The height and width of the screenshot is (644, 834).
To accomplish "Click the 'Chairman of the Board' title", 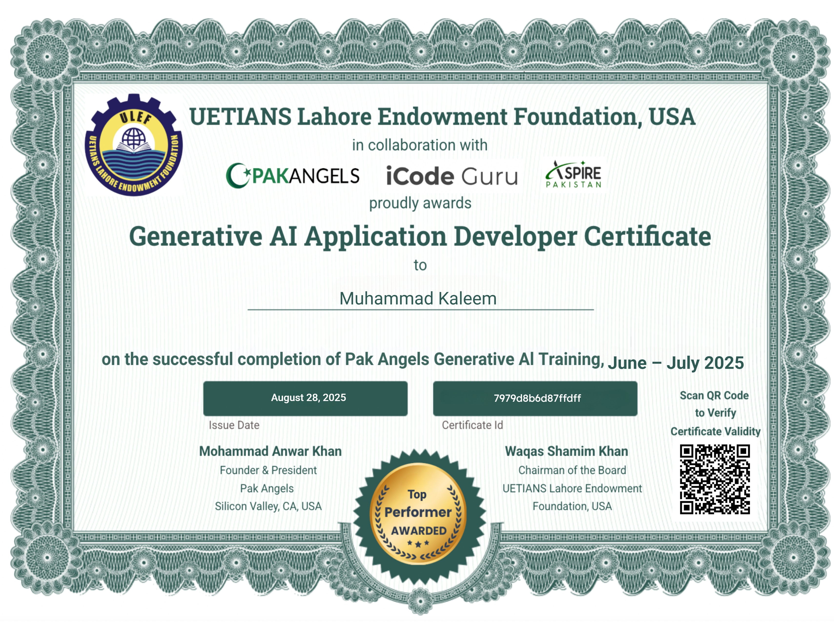I will click(x=572, y=470).
